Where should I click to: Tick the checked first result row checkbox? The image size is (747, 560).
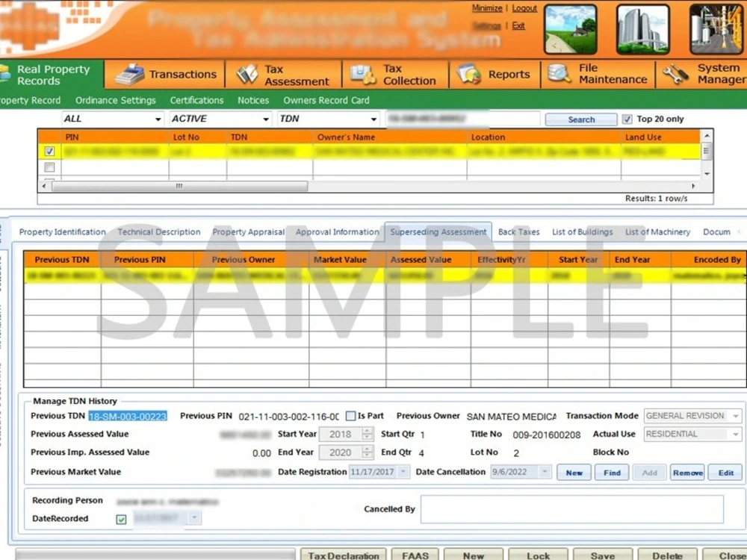(x=49, y=152)
